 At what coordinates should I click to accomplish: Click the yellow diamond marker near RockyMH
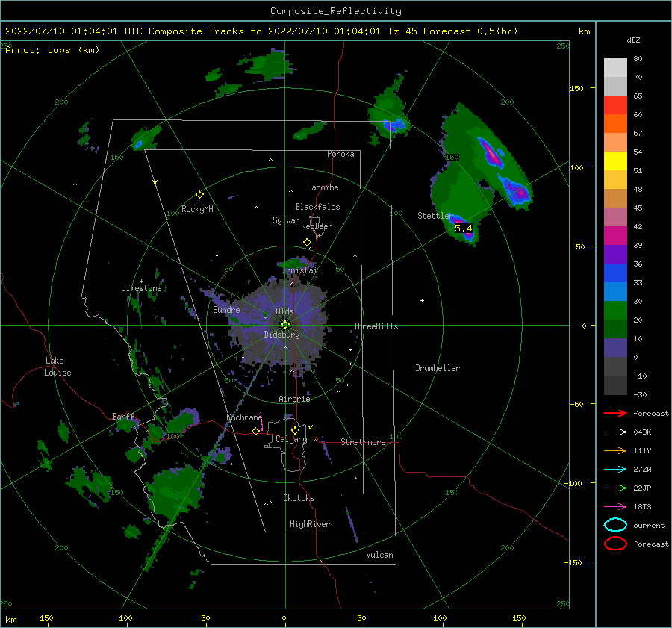pyautogui.click(x=199, y=195)
